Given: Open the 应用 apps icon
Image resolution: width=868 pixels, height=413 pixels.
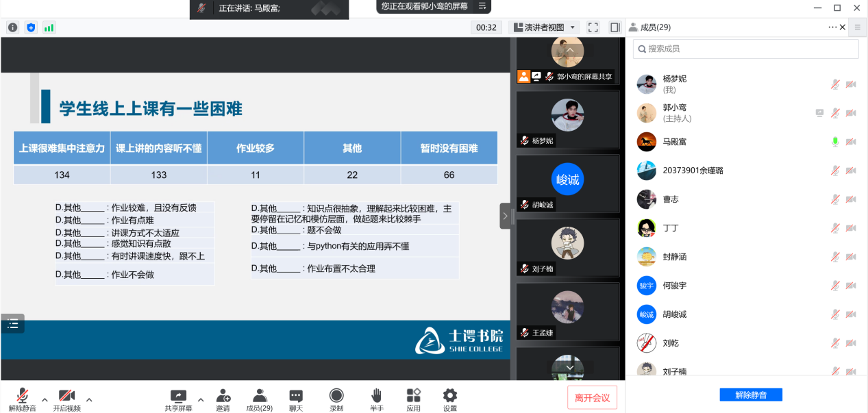Looking at the screenshot, I should [x=413, y=396].
